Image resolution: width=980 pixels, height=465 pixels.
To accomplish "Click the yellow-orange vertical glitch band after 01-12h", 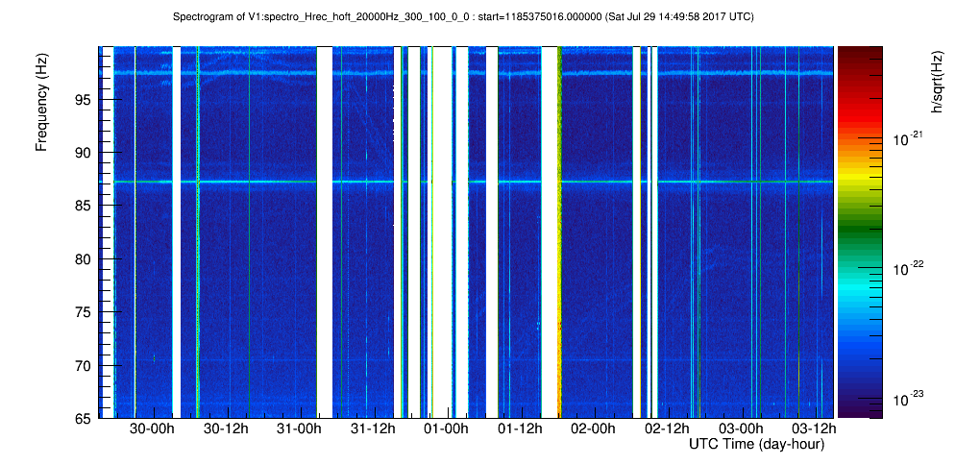I will tap(559, 232).
